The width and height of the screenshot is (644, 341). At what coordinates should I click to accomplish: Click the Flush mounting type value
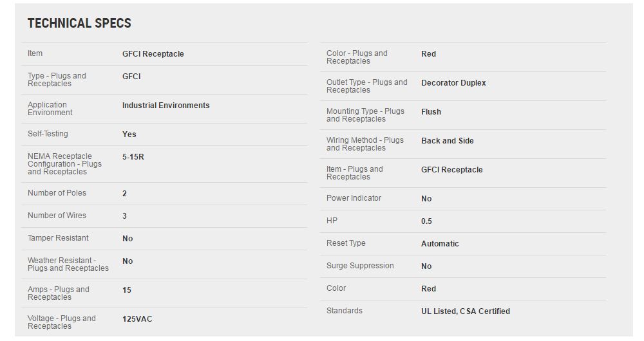(431, 112)
